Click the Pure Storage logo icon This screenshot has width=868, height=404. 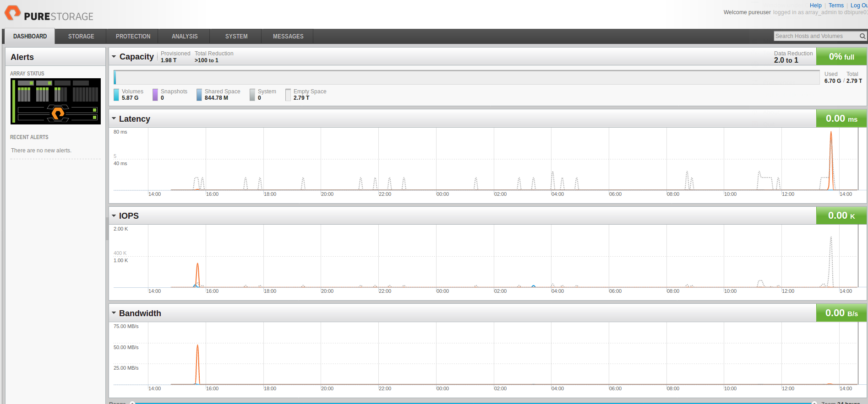click(x=12, y=13)
